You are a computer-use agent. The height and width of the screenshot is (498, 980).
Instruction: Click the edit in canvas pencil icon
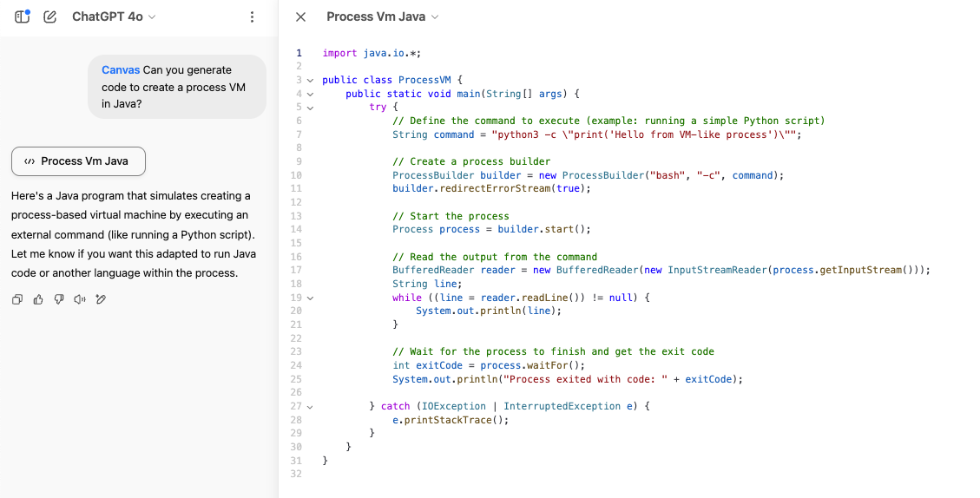coord(101,299)
